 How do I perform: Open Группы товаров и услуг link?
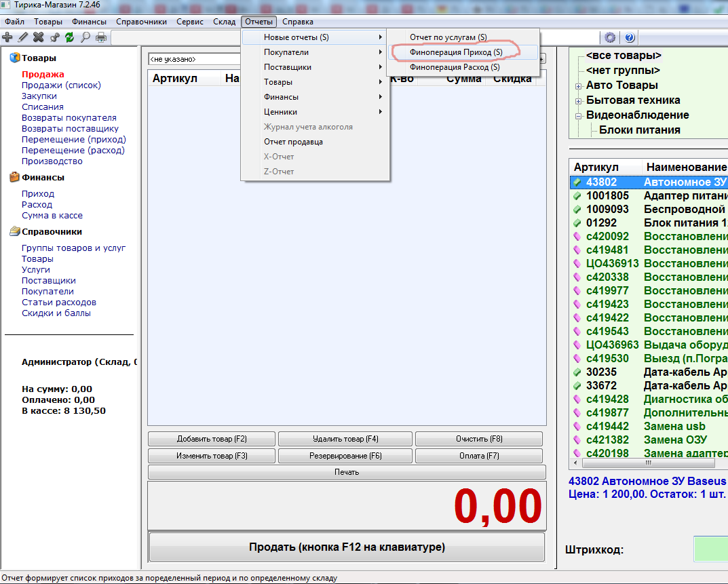(x=73, y=248)
